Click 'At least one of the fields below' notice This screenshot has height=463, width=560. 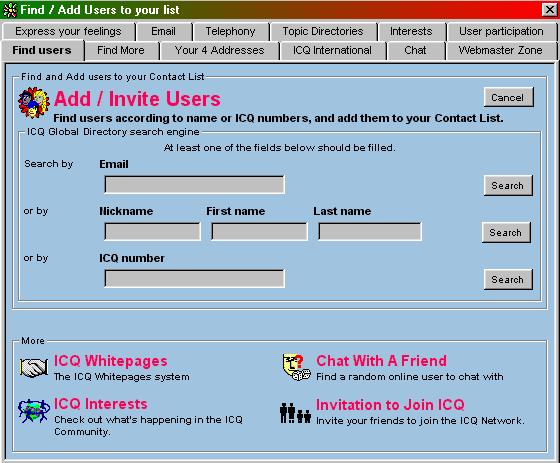pyautogui.click(x=280, y=148)
